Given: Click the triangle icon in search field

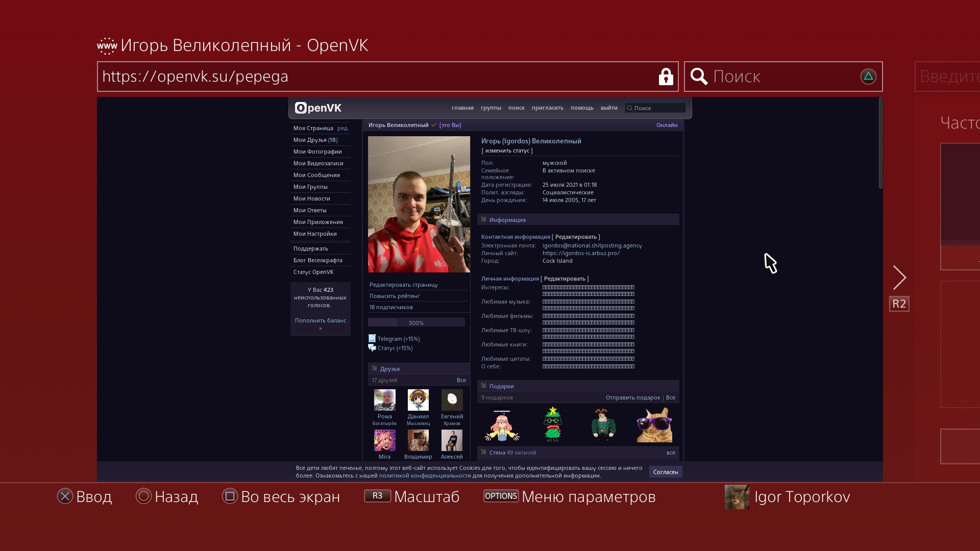Looking at the screenshot, I should (868, 77).
